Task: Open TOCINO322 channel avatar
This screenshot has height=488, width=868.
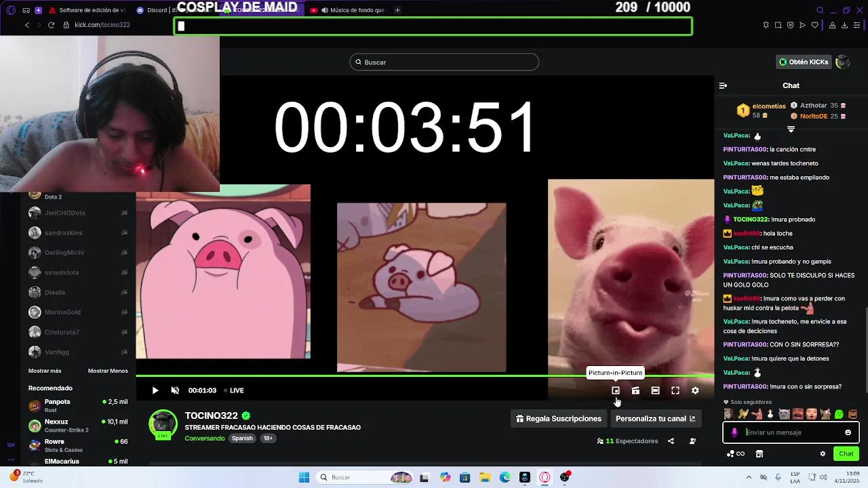Action: coord(163,424)
